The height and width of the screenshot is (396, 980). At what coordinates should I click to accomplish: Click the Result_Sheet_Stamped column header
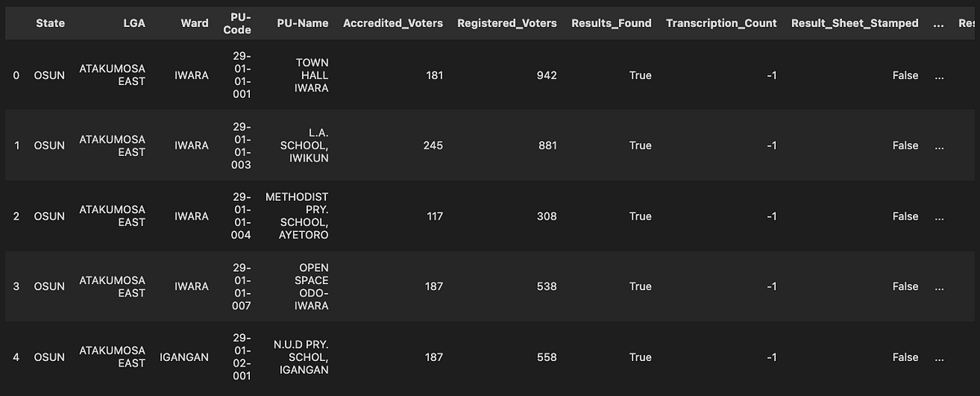pos(855,23)
